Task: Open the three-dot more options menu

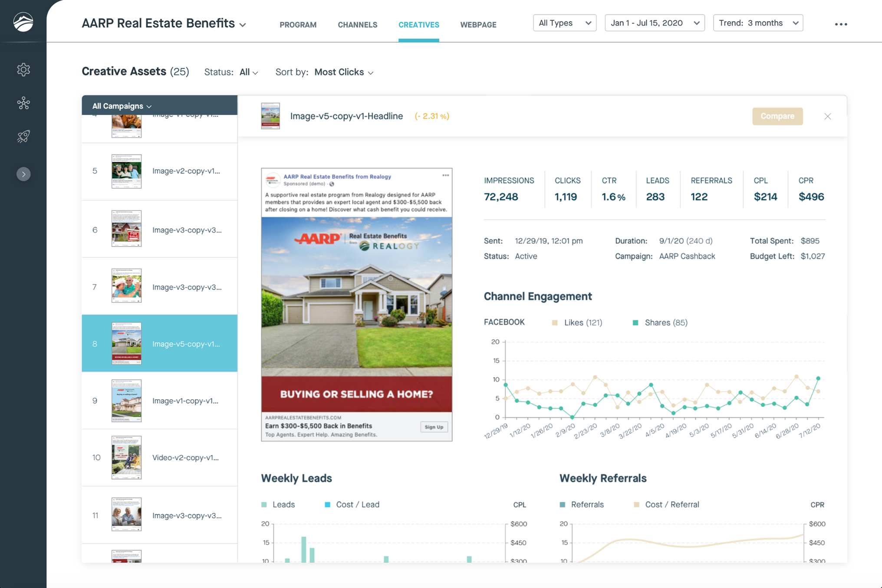Action: 841,24
